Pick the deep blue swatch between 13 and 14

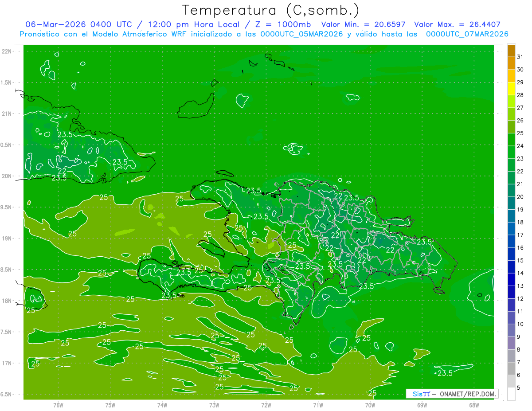click(511, 279)
